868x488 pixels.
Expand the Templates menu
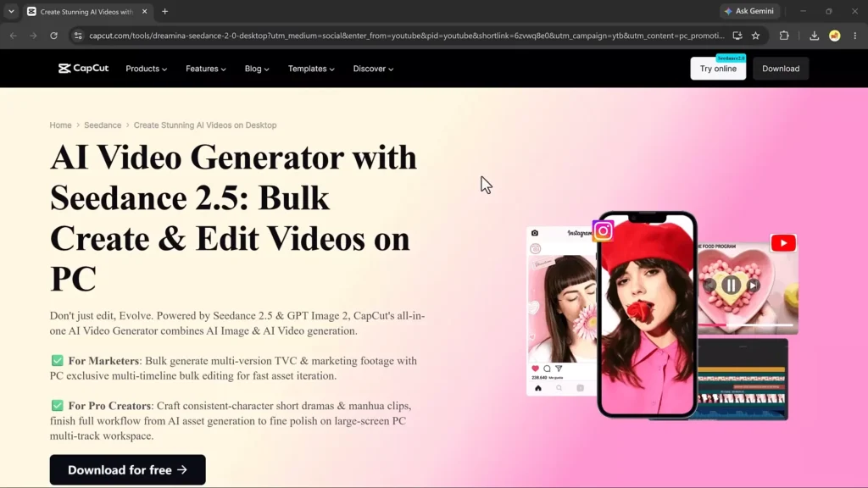point(311,69)
